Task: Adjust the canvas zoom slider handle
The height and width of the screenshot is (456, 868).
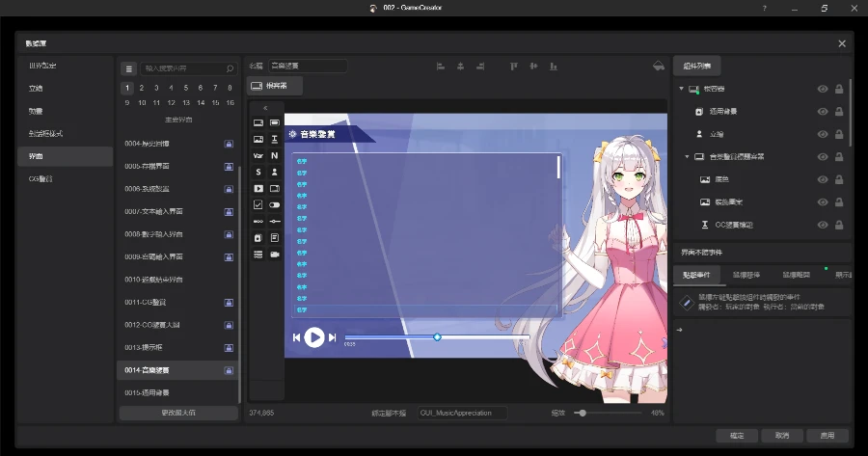Action: [x=582, y=413]
